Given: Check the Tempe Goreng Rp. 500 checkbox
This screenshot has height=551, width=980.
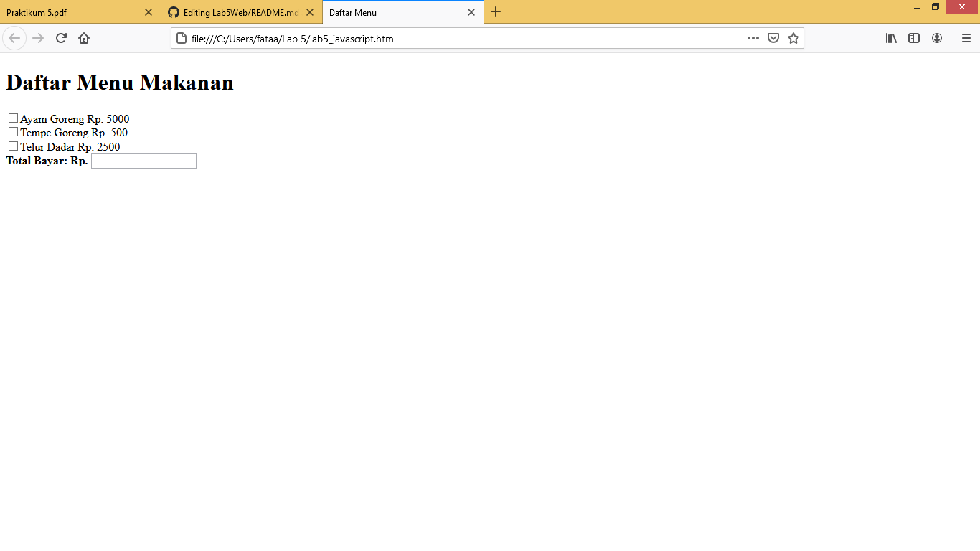Looking at the screenshot, I should coord(12,131).
